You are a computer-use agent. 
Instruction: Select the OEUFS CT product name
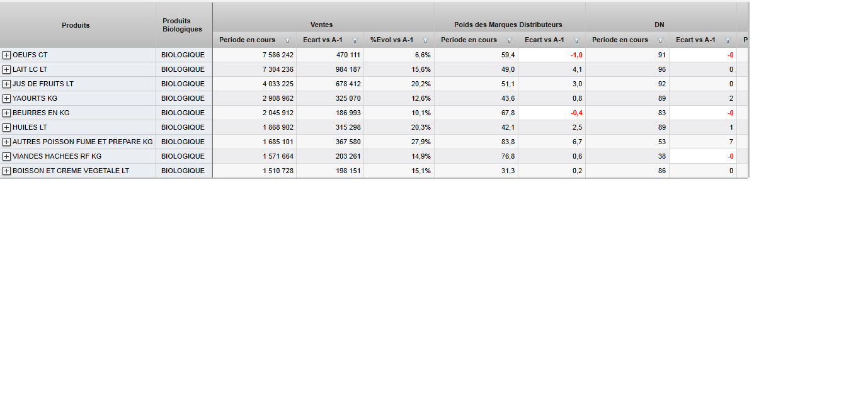(x=30, y=55)
